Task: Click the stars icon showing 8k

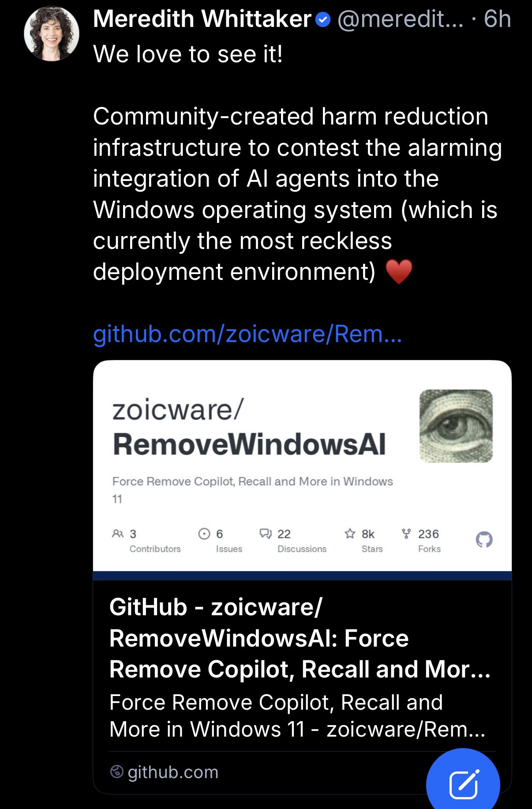Action: point(350,534)
